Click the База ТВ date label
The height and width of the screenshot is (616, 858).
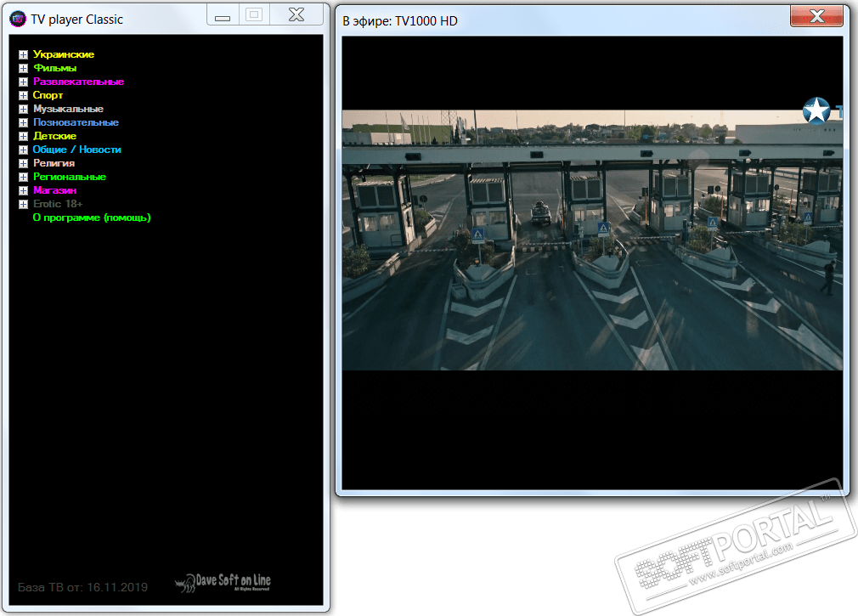pyautogui.click(x=82, y=587)
